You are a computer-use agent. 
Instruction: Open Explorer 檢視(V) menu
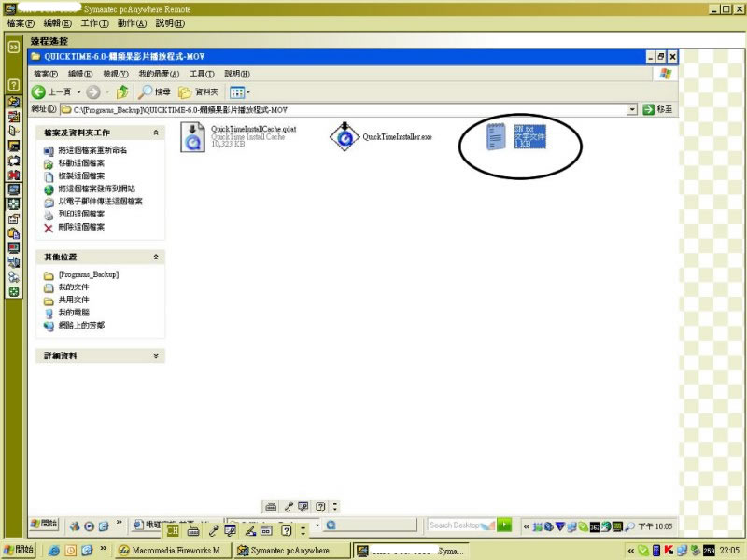click(x=116, y=74)
